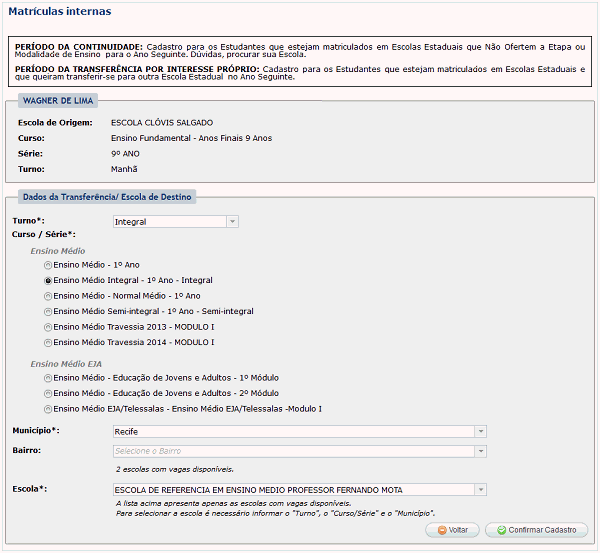Select Ensino Médio Travessia 2013 - MODULO I
600x553 pixels.
pyautogui.click(x=48, y=327)
